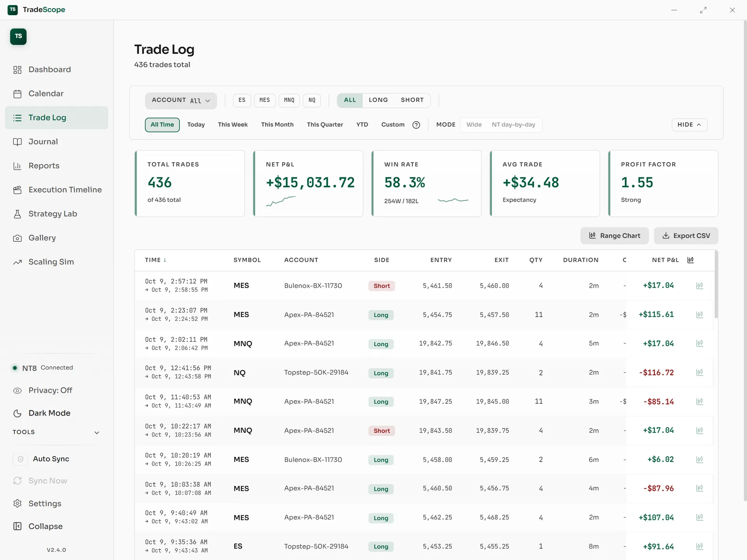The width and height of the screenshot is (747, 560).
Task: Open chart for +$91.64 ES trade
Action: [x=700, y=547]
